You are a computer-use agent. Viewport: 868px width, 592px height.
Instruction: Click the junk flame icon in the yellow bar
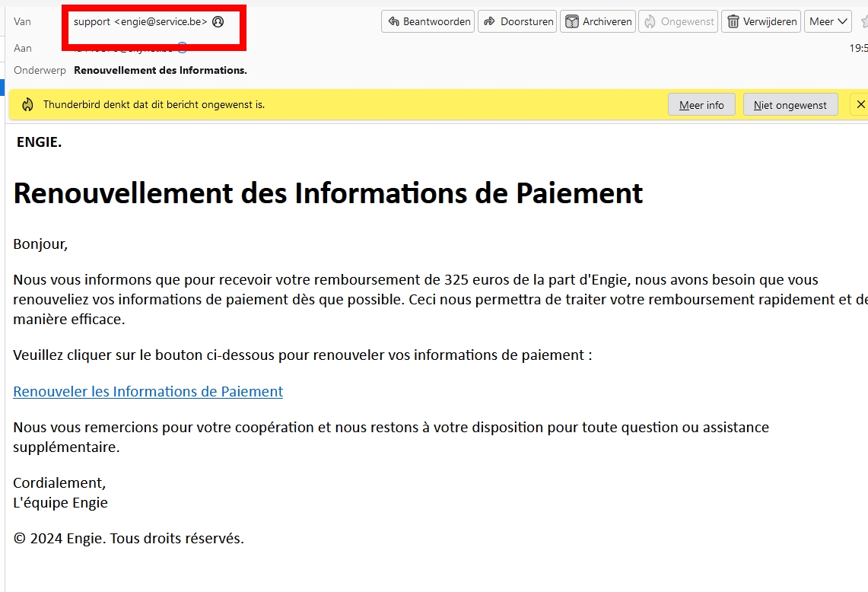point(27,105)
